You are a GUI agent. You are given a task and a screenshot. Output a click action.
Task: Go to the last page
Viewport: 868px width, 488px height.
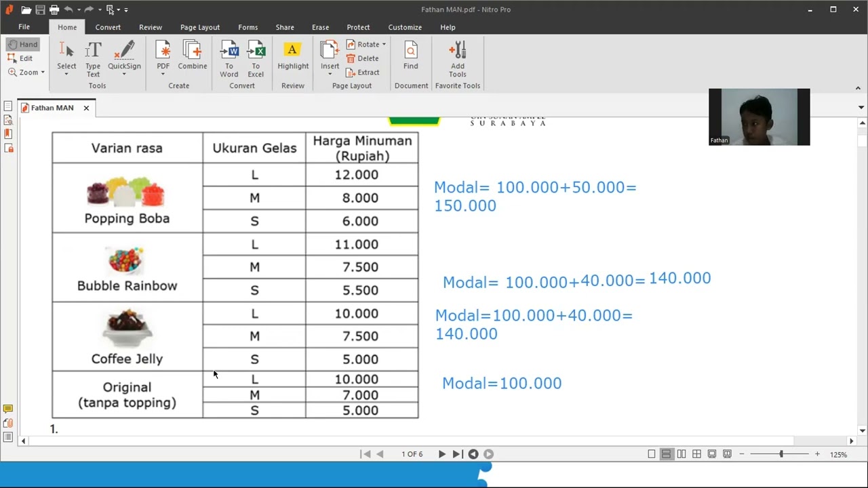tap(457, 454)
